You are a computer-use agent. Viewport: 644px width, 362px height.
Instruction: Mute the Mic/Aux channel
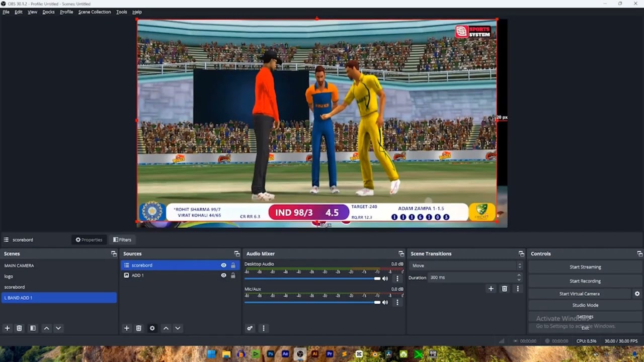[385, 302]
